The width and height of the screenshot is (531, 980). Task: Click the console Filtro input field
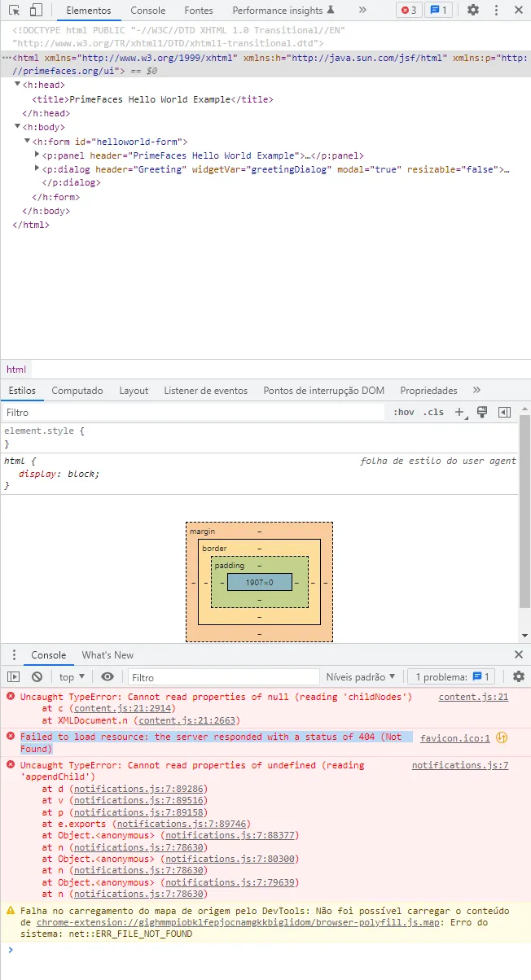(224, 676)
